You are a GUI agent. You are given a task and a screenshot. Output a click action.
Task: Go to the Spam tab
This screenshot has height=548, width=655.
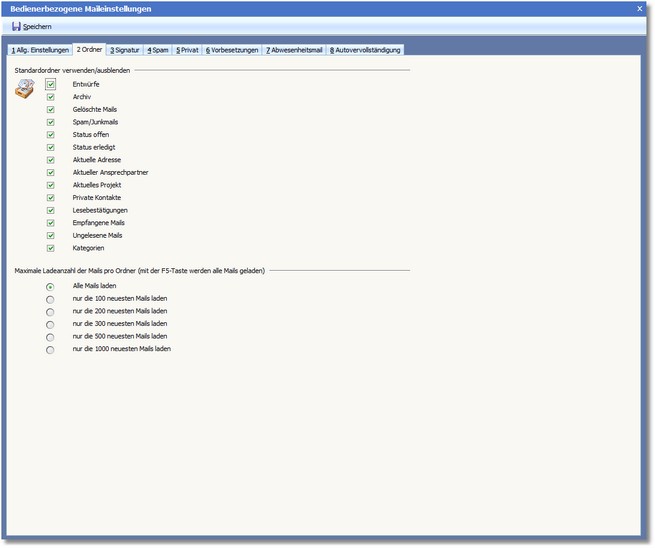pos(158,49)
